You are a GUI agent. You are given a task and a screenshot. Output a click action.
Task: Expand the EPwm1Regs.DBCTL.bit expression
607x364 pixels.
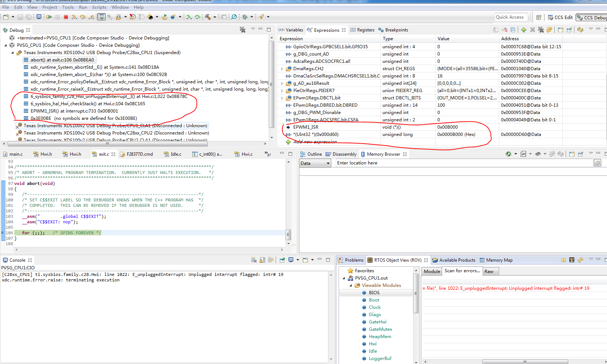[x=282, y=98]
